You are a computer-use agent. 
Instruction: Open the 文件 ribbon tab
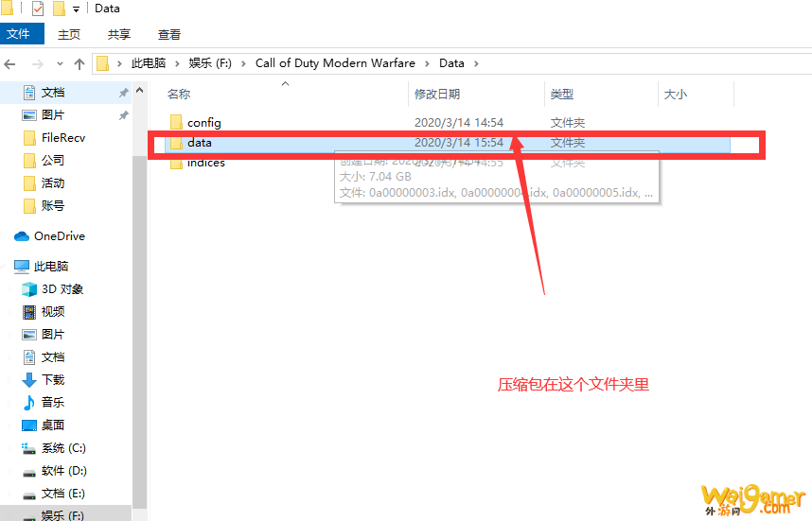click(22, 34)
